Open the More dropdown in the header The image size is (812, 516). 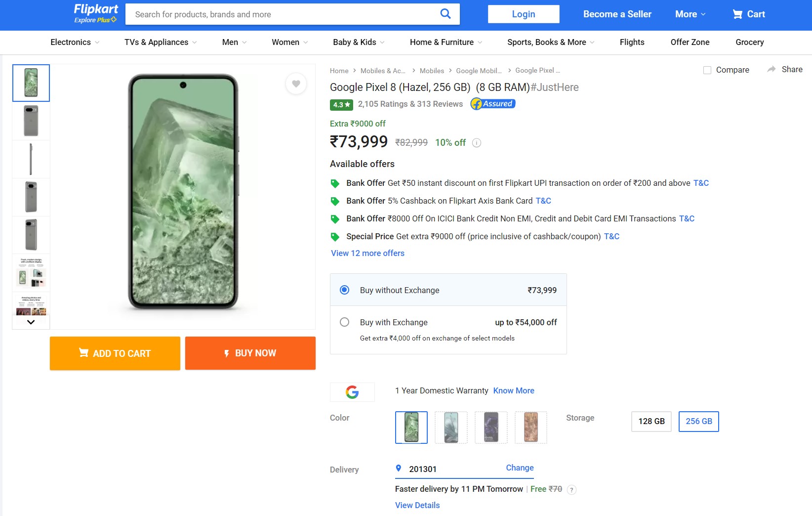[690, 14]
